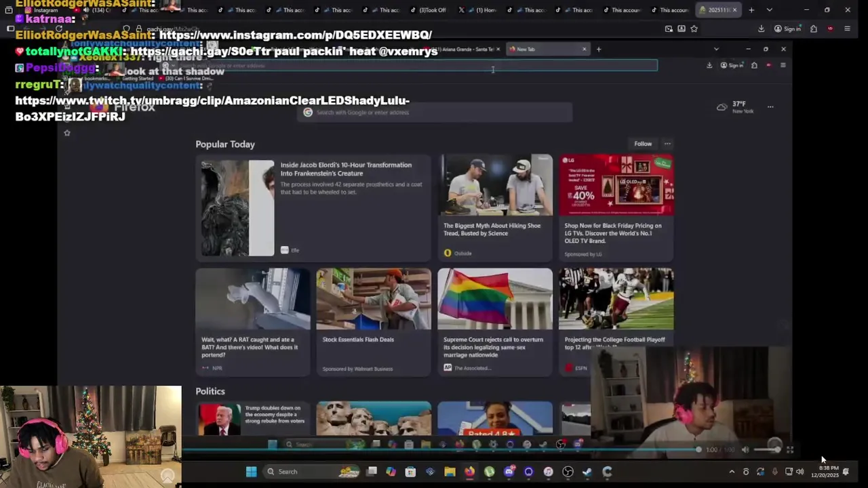Open Microsoft Store from taskbar
Screen dimensions: 868x488
click(x=410, y=472)
